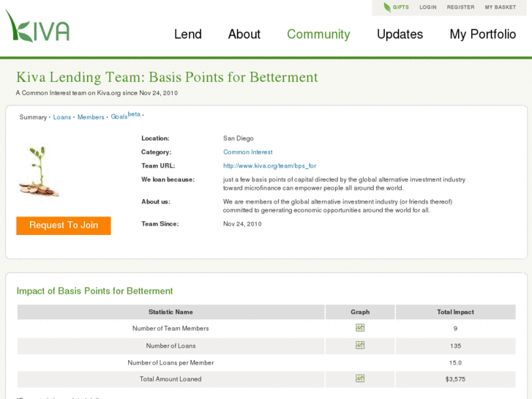Click the location value San Diego

click(238, 138)
